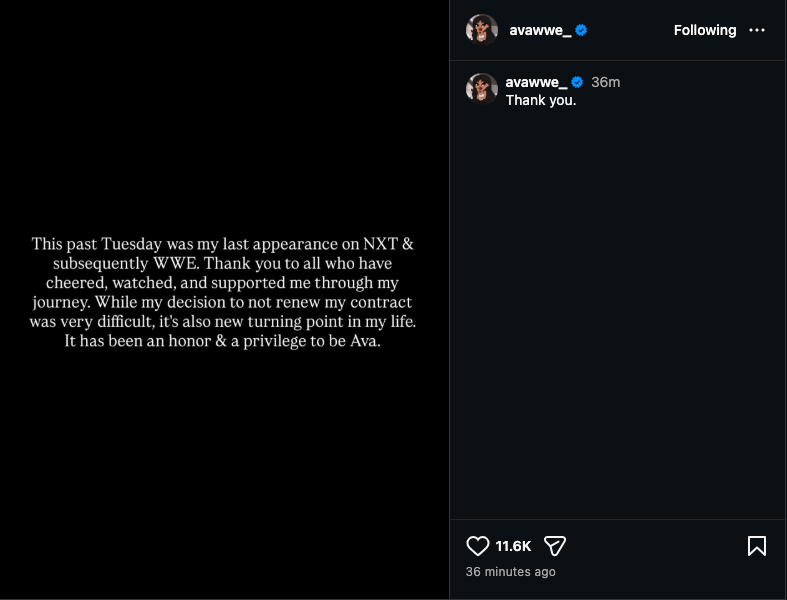The height and width of the screenshot is (600, 787).
Task: Click the verified badge next to caption username
Action: (x=577, y=82)
